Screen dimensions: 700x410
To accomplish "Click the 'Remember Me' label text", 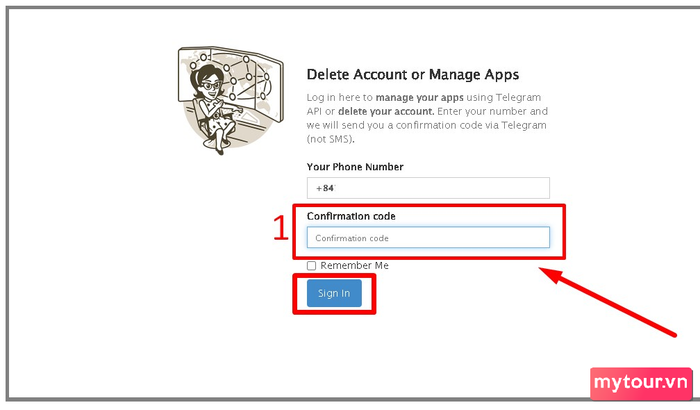I will pos(354,265).
